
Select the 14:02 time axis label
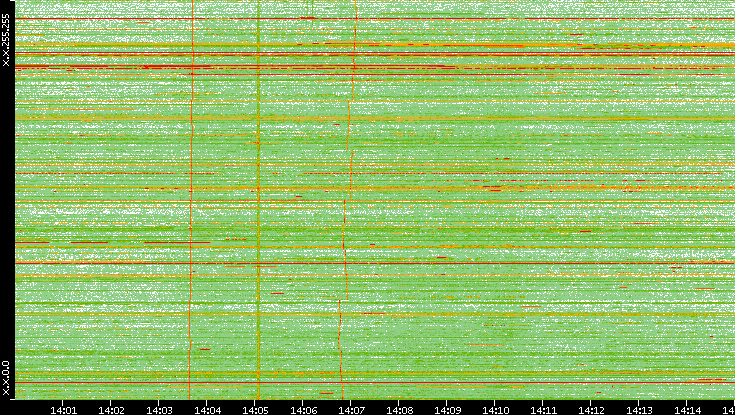pos(111,410)
